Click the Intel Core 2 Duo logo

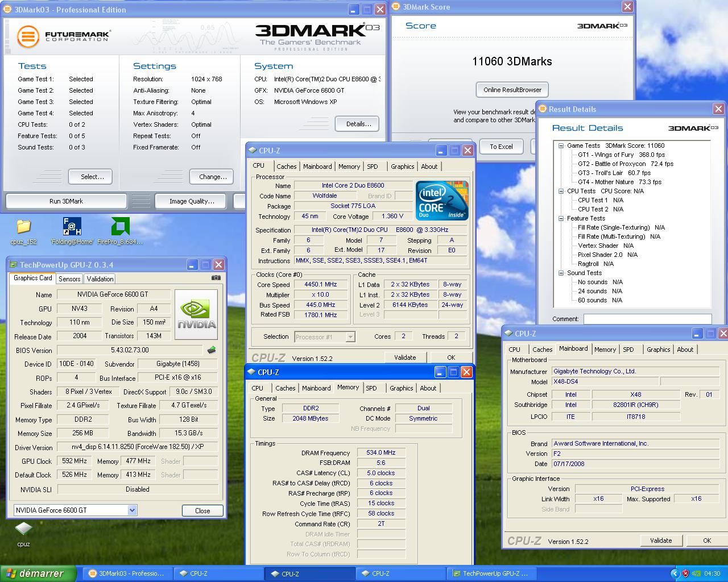[442, 200]
